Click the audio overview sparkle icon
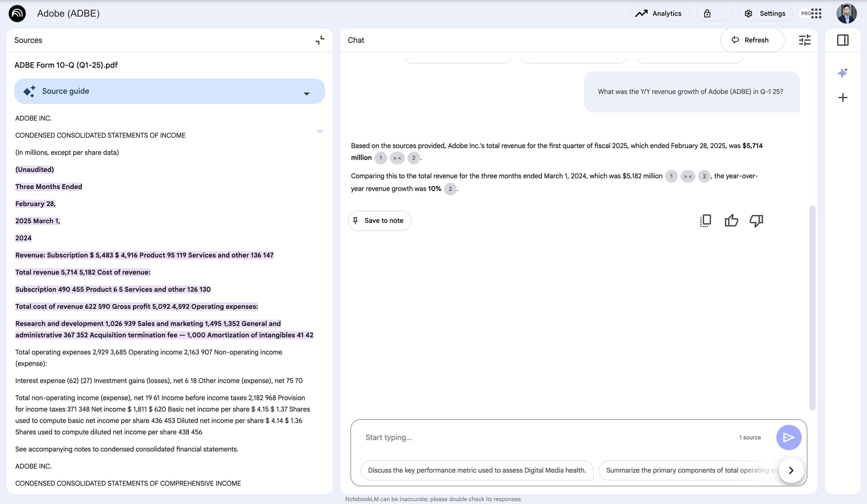This screenshot has width=867, height=504. 842,73
